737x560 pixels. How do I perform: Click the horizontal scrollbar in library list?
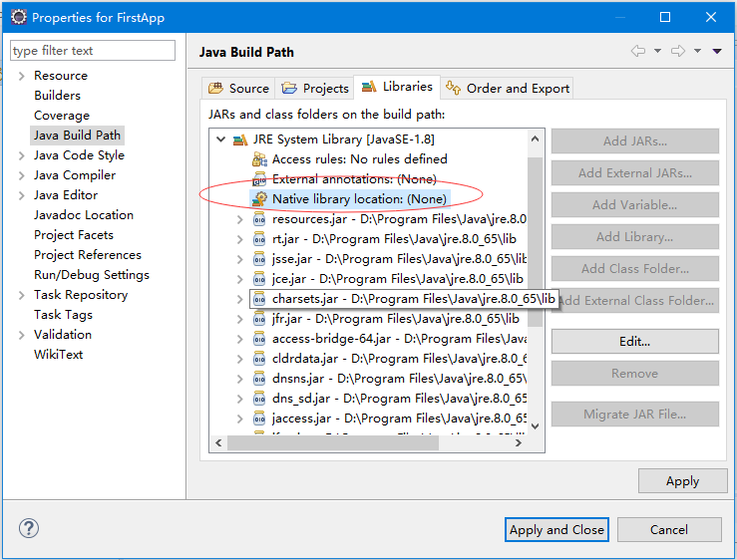click(333, 442)
